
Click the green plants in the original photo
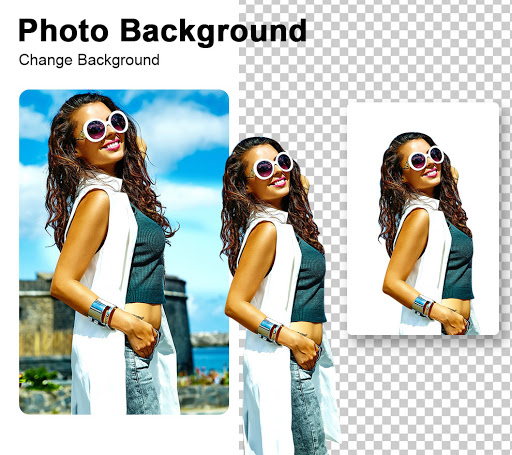pos(40,378)
